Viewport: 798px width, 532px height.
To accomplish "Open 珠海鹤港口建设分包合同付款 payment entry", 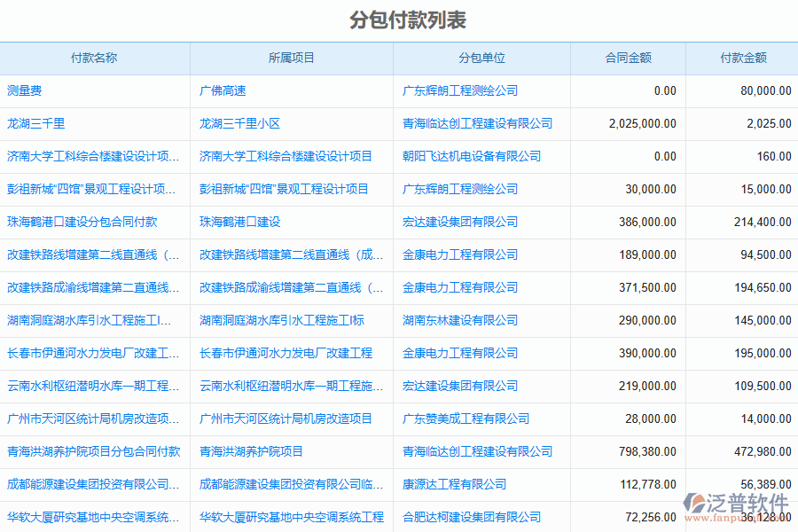I will 82,223.
